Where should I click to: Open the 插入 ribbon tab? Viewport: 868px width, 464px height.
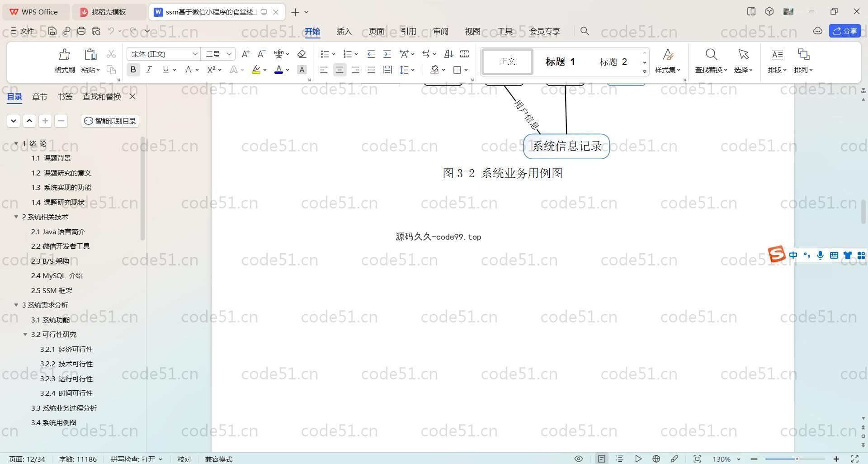coord(344,31)
